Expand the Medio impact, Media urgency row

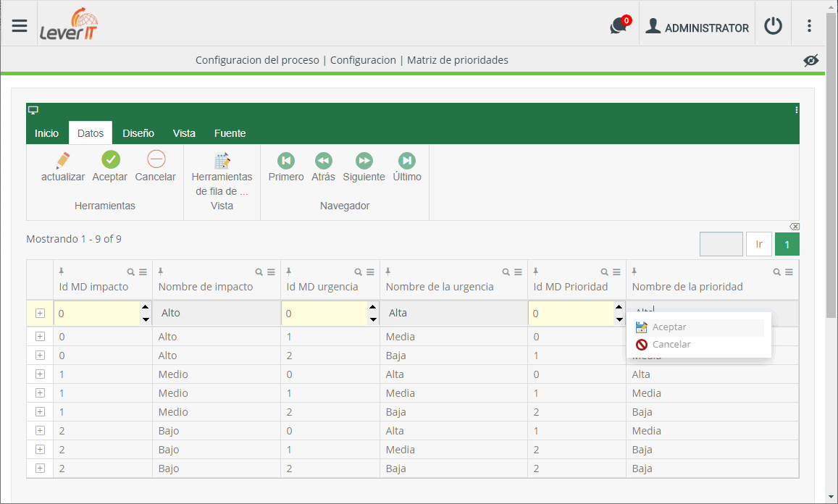pyautogui.click(x=40, y=392)
